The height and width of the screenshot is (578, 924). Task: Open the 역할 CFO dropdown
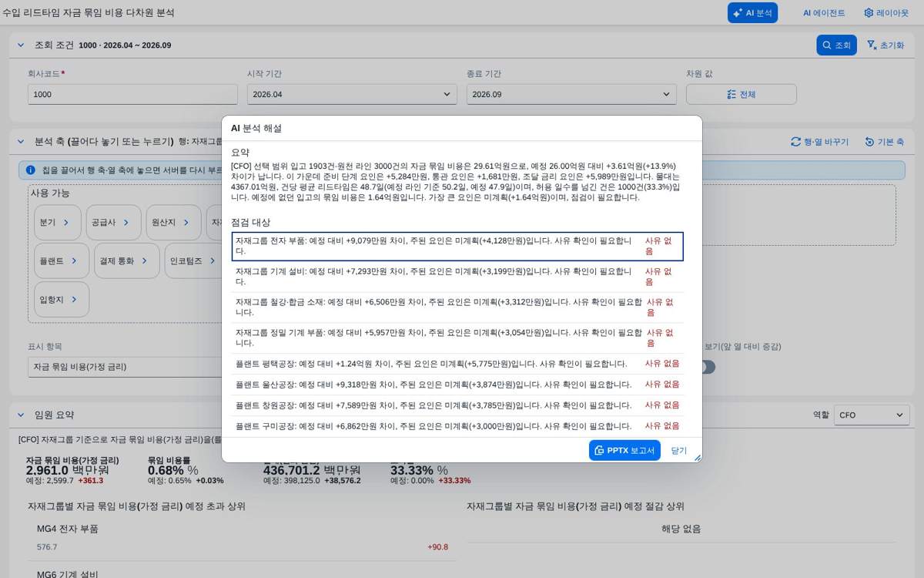(x=872, y=415)
